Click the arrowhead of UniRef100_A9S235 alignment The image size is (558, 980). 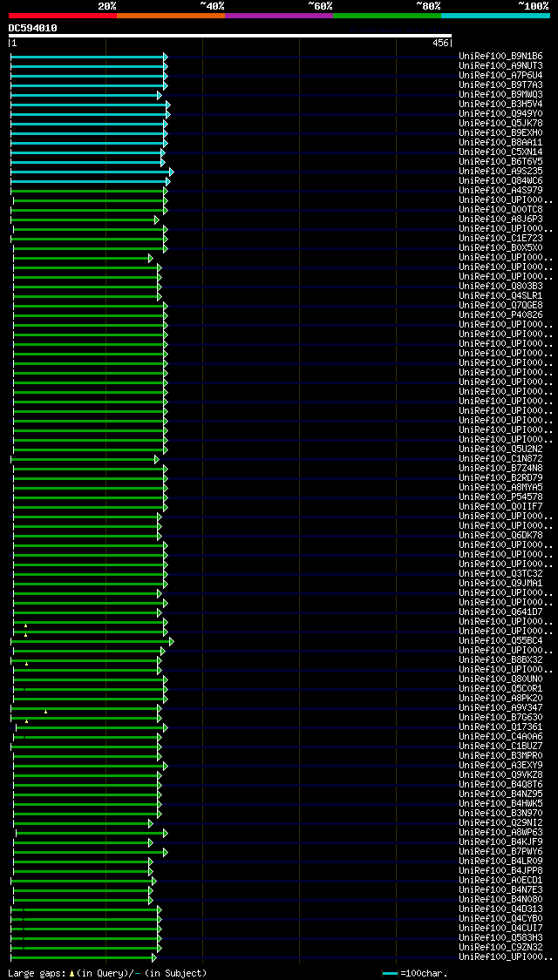172,172
